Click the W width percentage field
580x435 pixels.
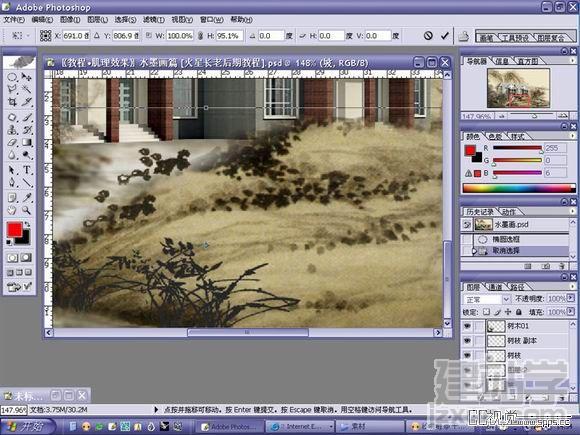point(180,36)
